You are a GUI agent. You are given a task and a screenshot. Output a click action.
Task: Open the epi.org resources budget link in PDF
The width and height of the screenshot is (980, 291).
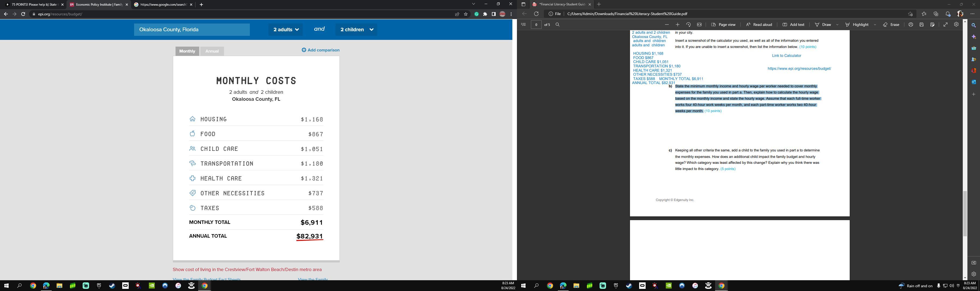pos(799,68)
